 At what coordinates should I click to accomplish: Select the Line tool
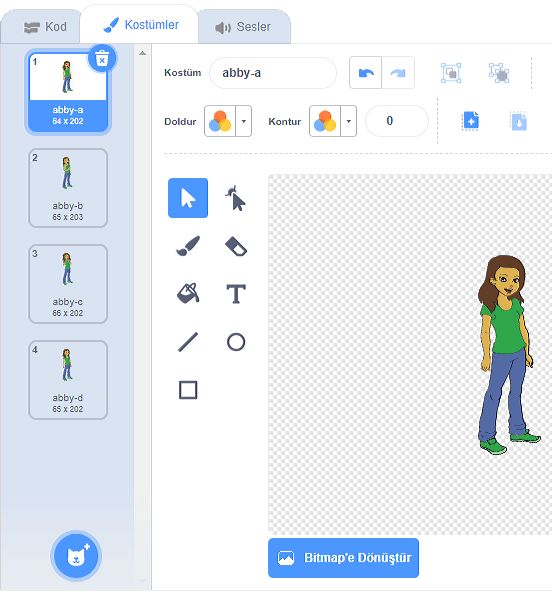(x=188, y=342)
